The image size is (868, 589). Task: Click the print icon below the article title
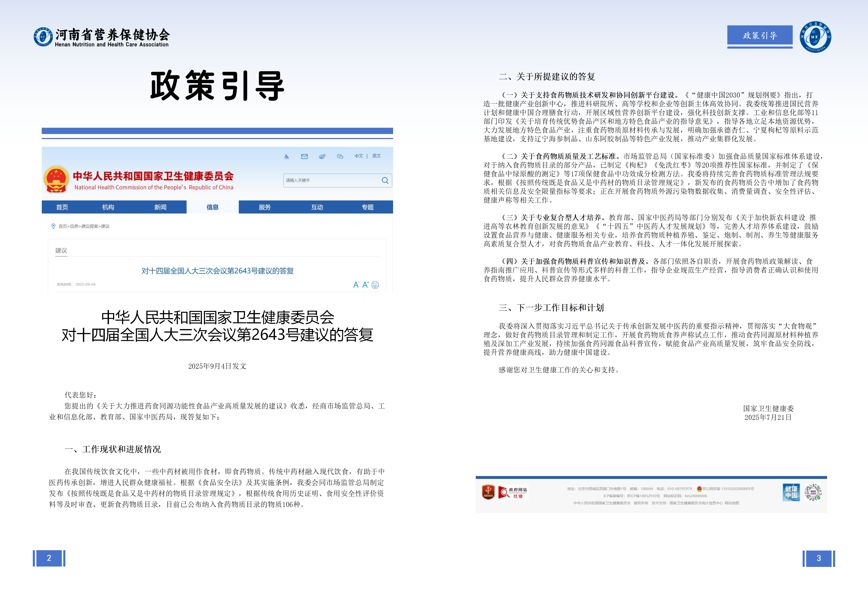(375, 285)
